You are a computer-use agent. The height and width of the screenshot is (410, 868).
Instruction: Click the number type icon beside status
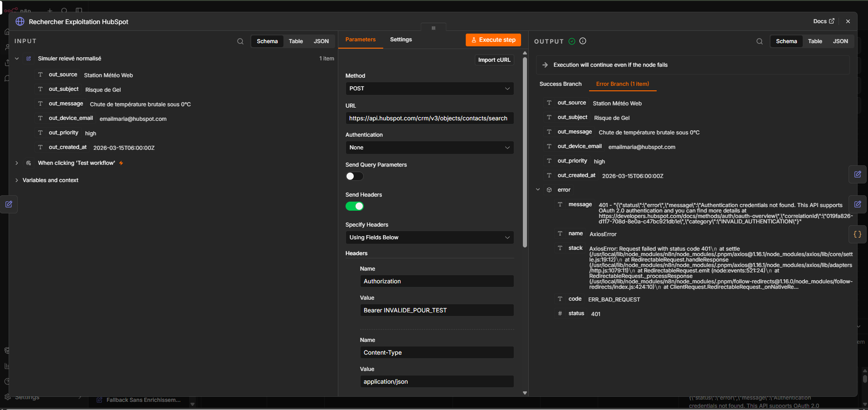click(x=560, y=313)
